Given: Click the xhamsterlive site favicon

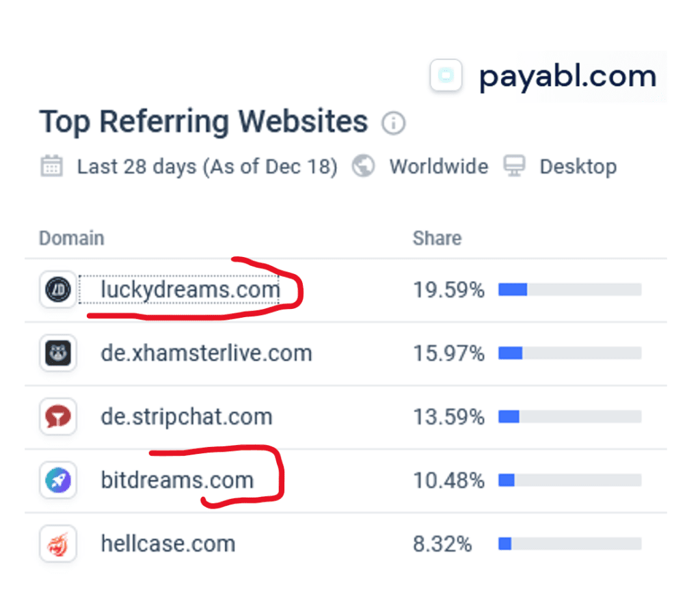Looking at the screenshot, I should tap(58, 353).
